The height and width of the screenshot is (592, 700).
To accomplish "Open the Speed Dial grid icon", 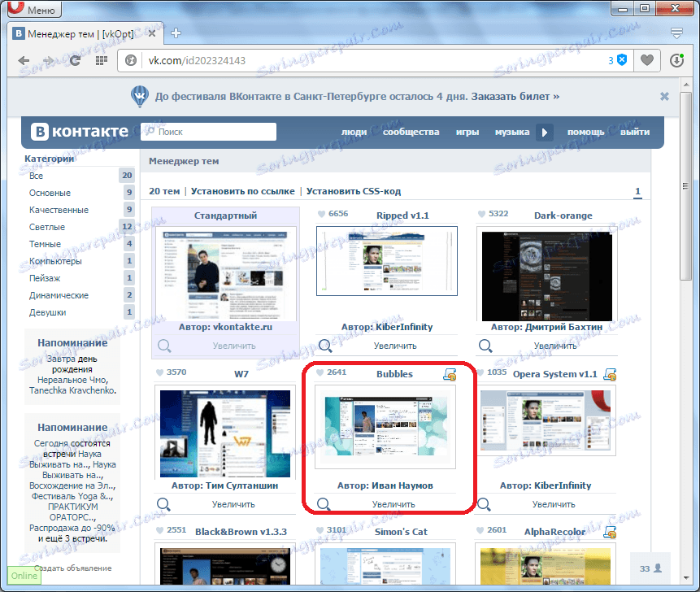I will click(102, 61).
